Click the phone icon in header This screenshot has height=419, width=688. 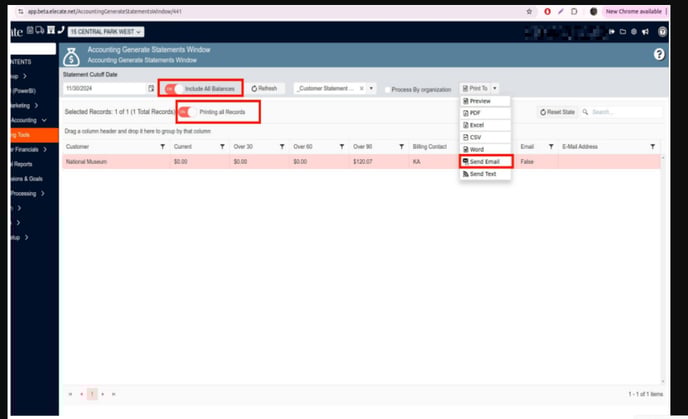tap(61, 31)
